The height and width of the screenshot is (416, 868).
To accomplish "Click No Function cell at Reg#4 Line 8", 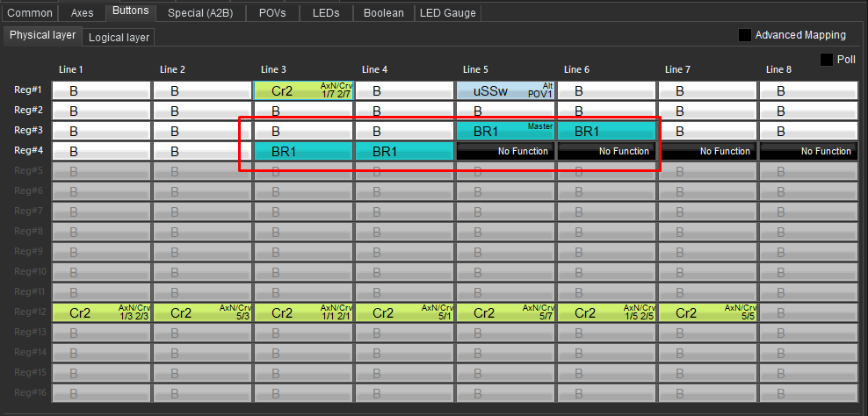I will 809,151.
